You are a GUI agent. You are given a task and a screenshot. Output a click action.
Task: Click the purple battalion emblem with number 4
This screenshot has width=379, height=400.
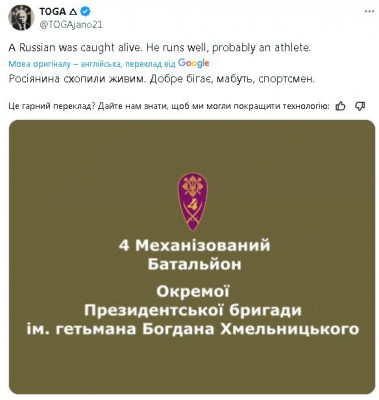192,201
